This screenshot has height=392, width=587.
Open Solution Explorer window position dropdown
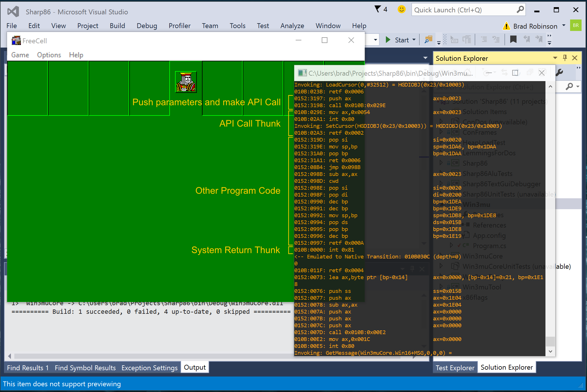(x=555, y=58)
